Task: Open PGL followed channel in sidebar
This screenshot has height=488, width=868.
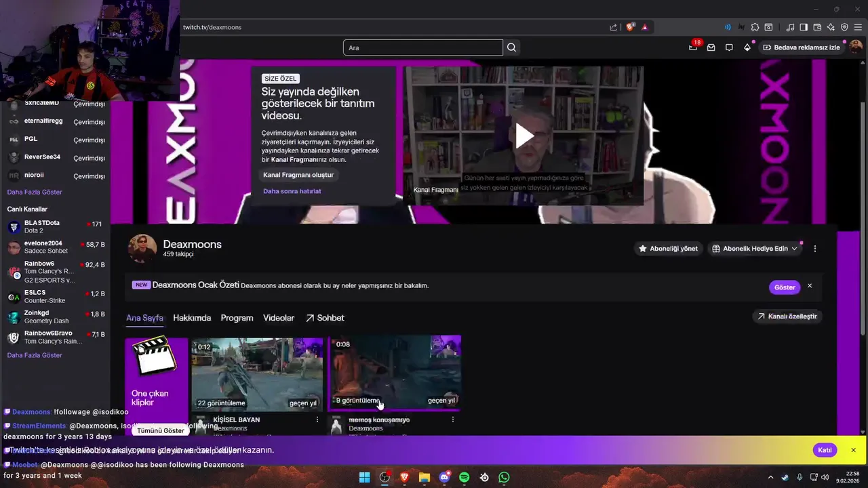Action: tap(56, 139)
